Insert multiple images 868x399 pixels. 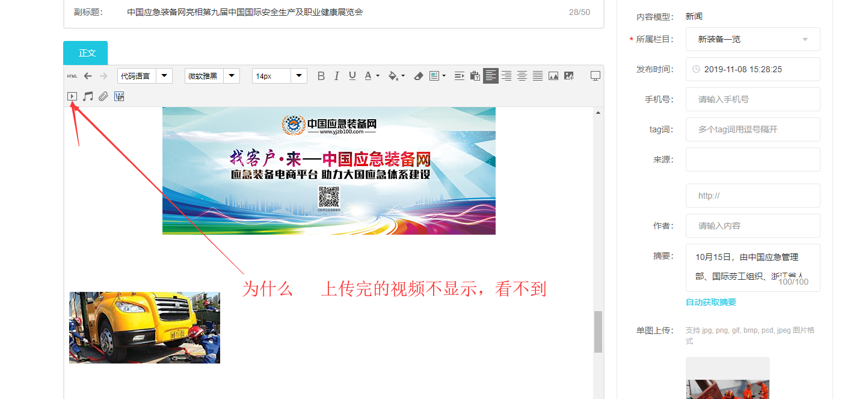[x=569, y=76]
